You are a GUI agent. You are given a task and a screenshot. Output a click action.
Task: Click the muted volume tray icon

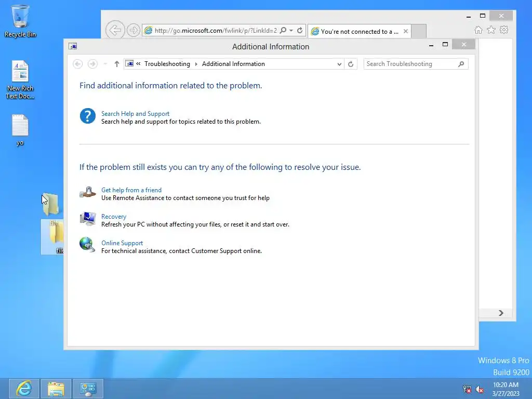[x=480, y=389]
